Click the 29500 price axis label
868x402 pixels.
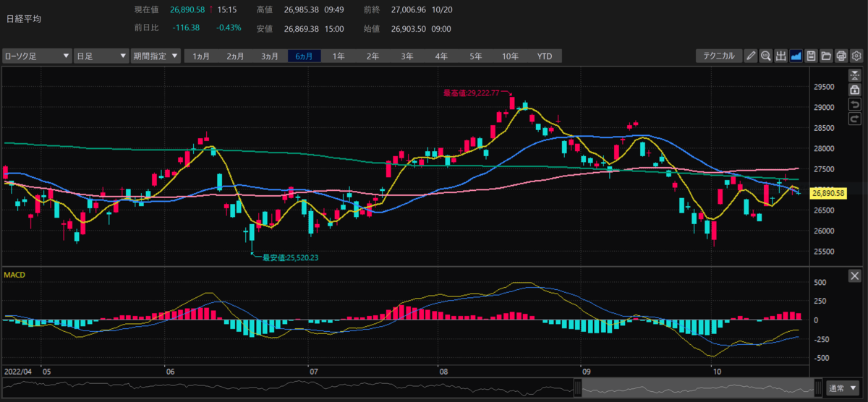pos(825,86)
